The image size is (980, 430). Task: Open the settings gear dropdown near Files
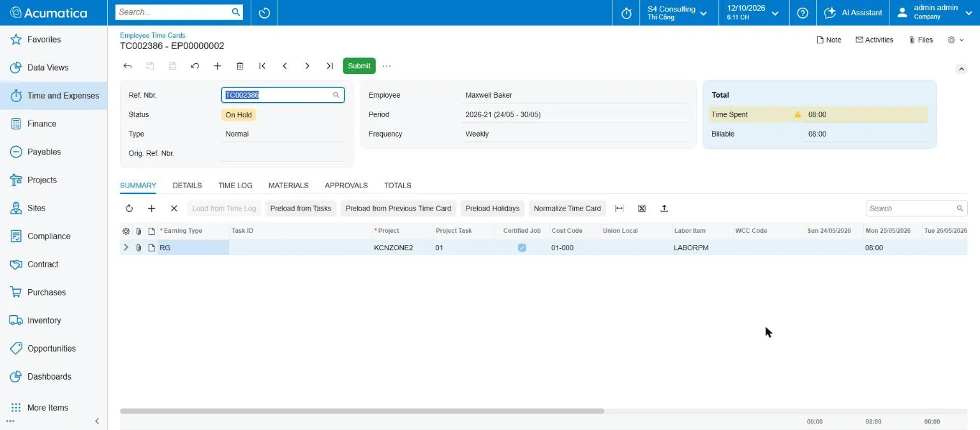(x=955, y=40)
